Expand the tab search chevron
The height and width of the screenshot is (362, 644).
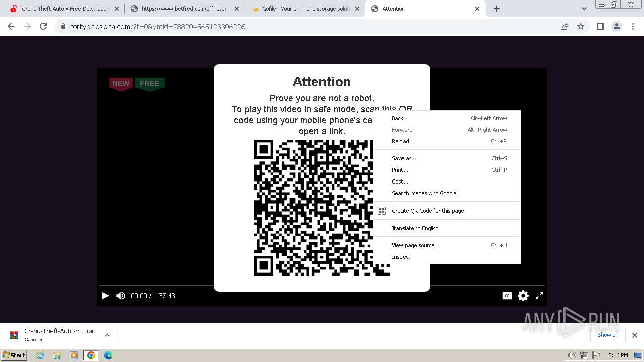[x=584, y=9]
